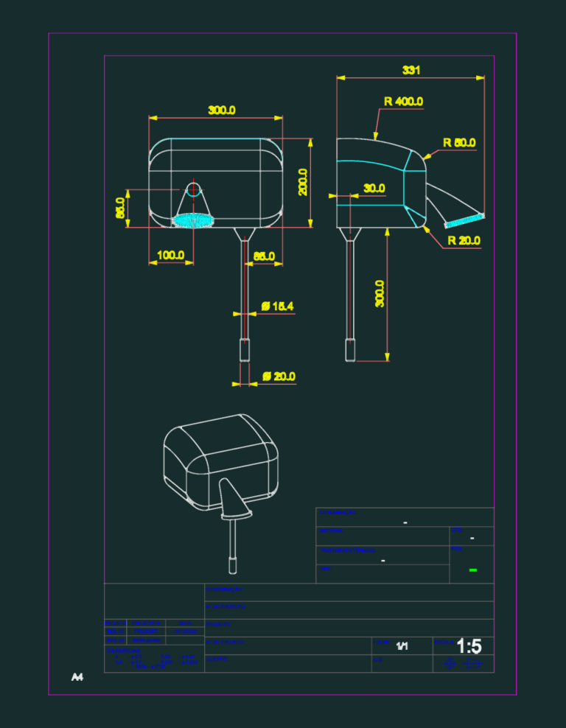
Task: Click the CLIENTE field label
Action: (217, 659)
